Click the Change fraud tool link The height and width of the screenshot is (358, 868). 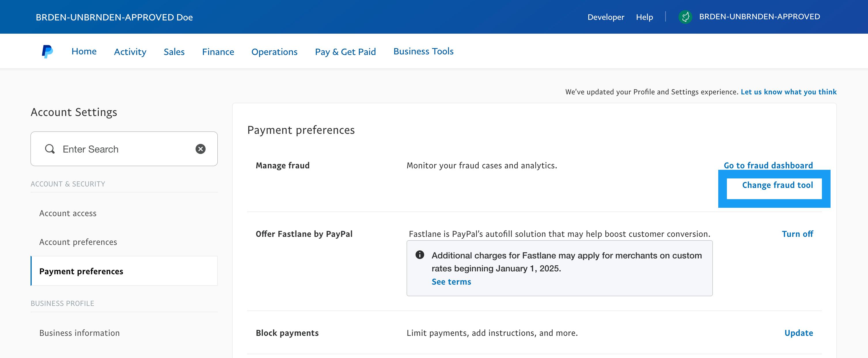click(x=777, y=185)
